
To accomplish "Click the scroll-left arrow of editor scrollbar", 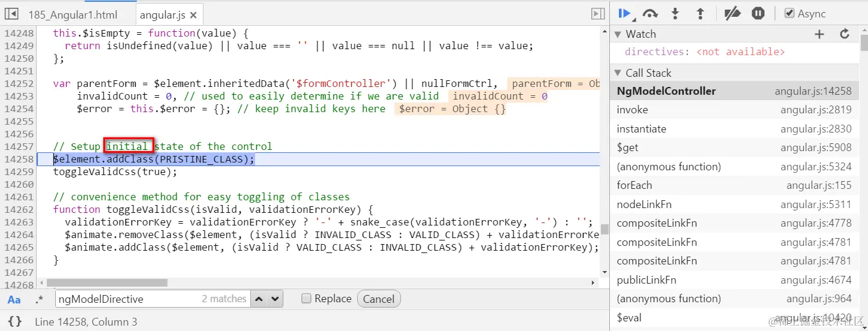I will coord(41,282).
